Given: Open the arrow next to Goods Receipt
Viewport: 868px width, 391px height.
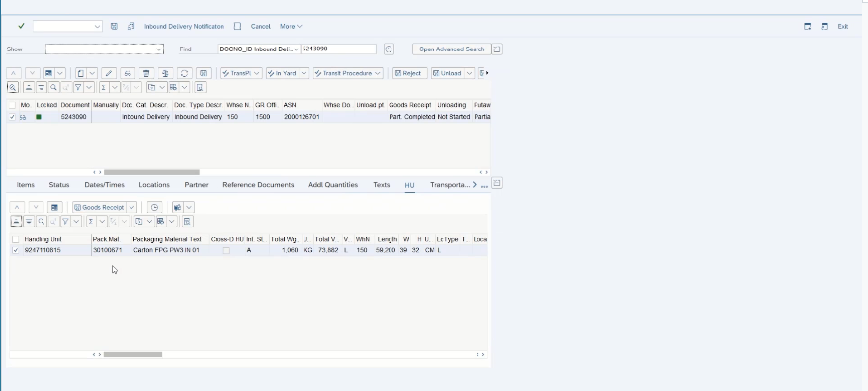Looking at the screenshot, I should click(x=131, y=207).
